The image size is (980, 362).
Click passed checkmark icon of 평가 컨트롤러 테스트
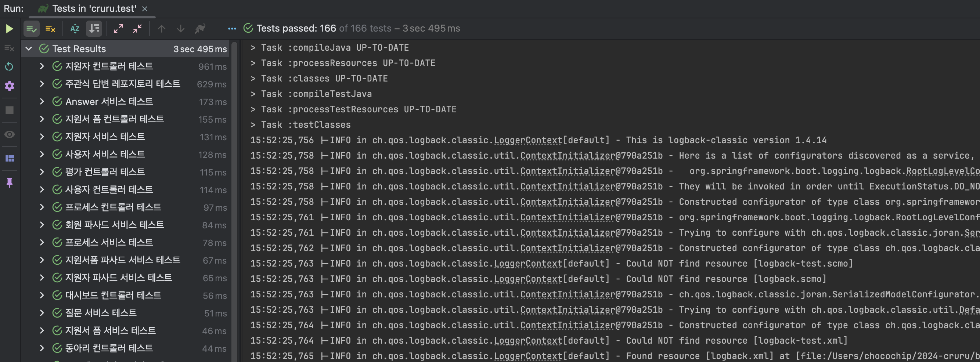tap(57, 172)
